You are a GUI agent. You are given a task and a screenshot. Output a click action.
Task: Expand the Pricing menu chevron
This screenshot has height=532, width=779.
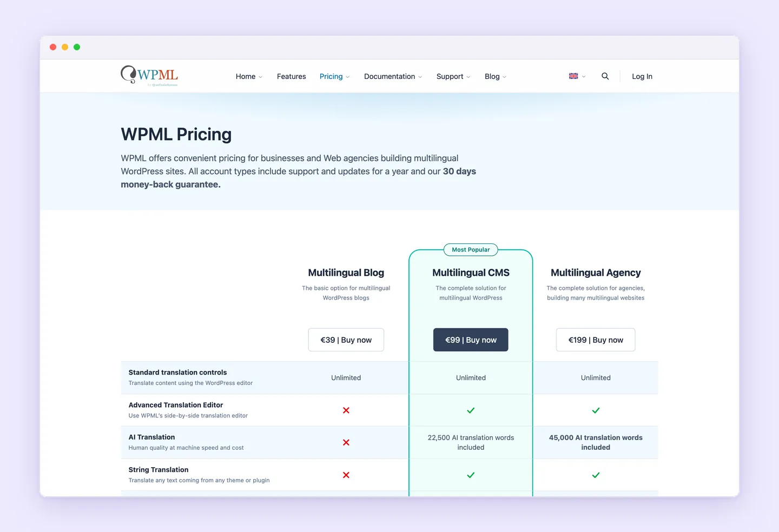pyautogui.click(x=348, y=77)
